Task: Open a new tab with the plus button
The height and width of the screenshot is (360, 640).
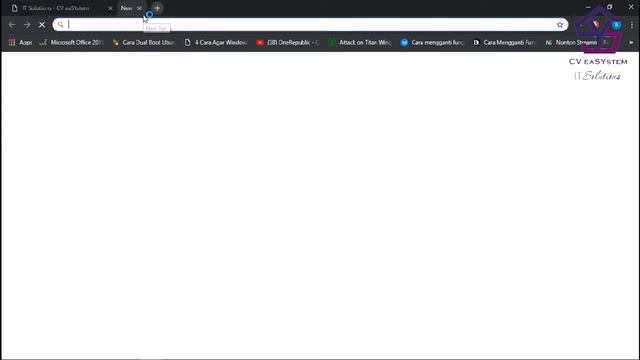Action: pos(157,8)
